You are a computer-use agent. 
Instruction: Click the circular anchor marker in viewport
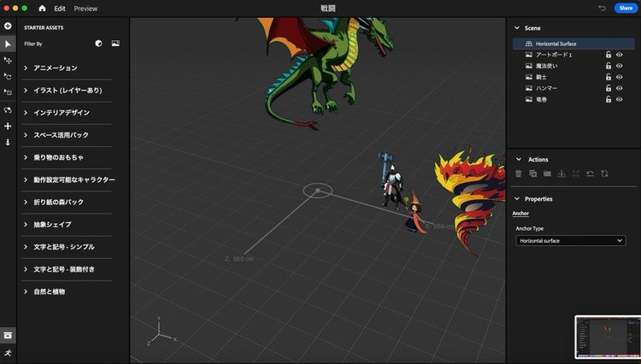point(318,191)
